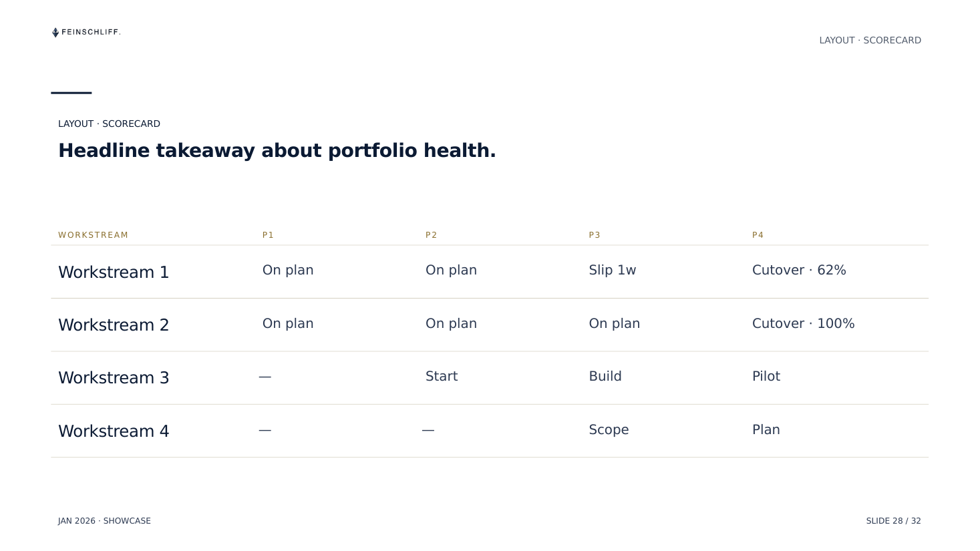Click the P2 column header
This screenshot has height=551, width=980.
click(x=432, y=235)
